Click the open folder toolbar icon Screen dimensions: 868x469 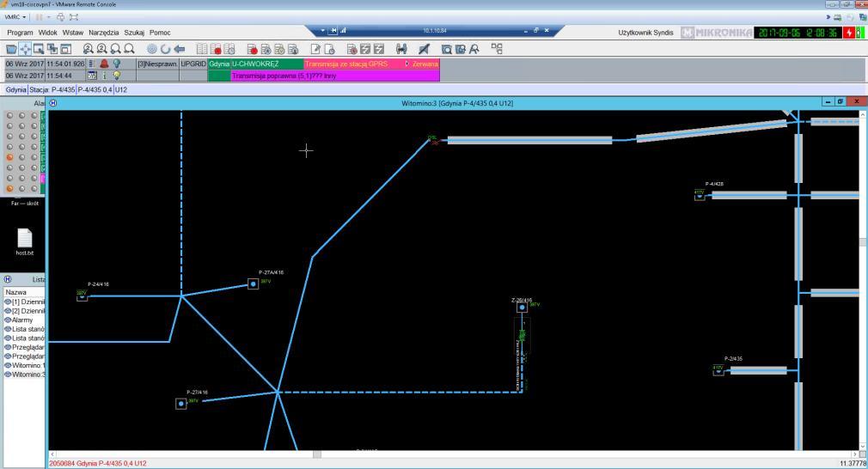click(11, 49)
